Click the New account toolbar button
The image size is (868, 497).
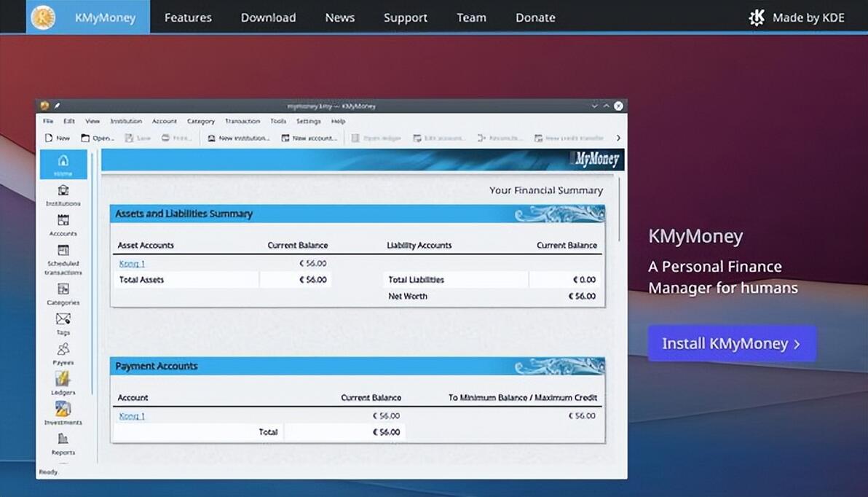pos(309,138)
